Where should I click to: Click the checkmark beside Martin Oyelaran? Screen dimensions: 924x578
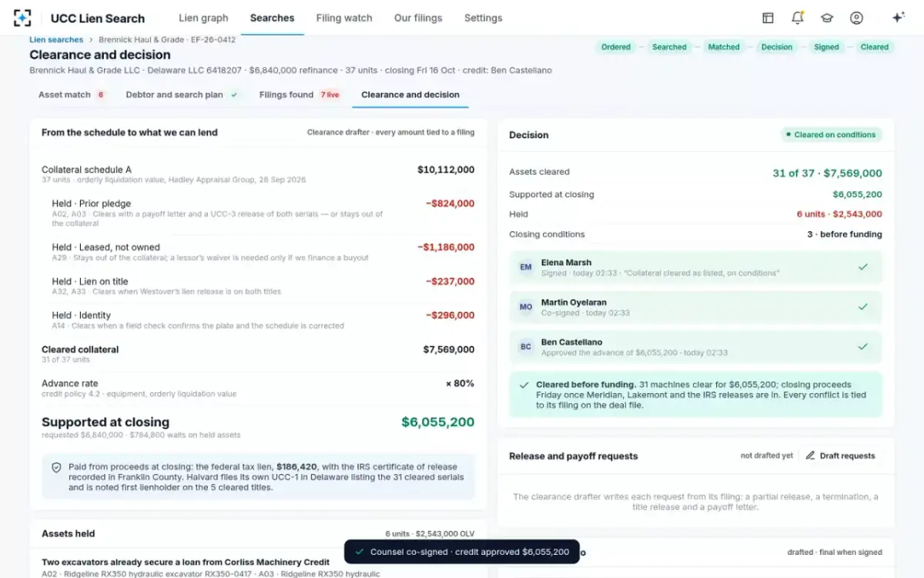[x=863, y=307]
